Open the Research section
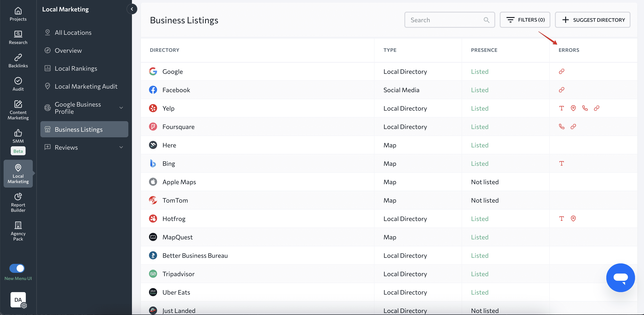 (x=18, y=37)
